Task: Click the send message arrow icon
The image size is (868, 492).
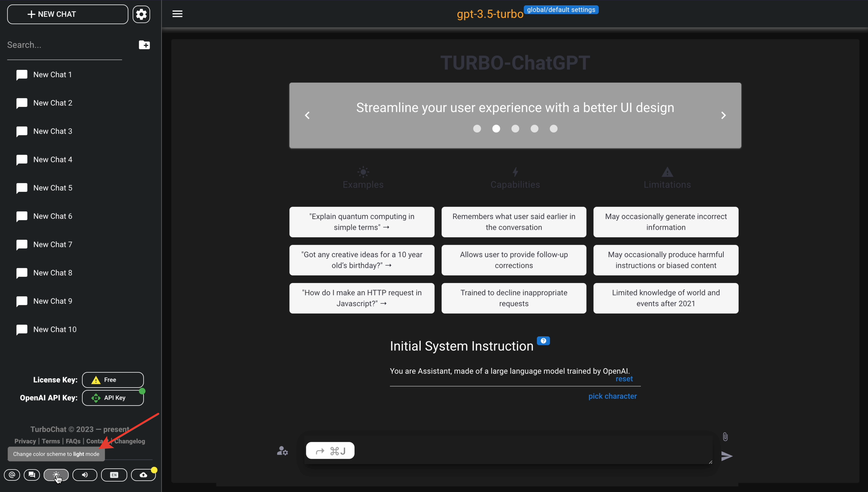Action: pyautogui.click(x=726, y=456)
